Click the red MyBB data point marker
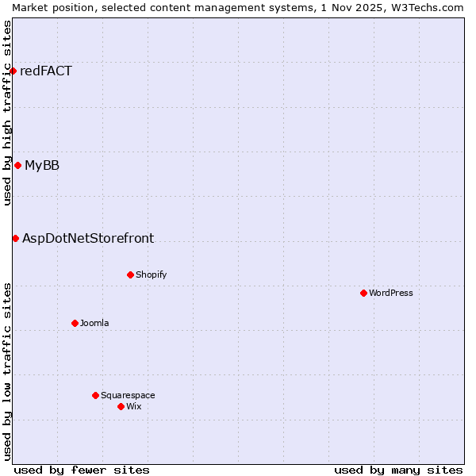The width and height of the screenshot is (476, 476). pos(17,165)
